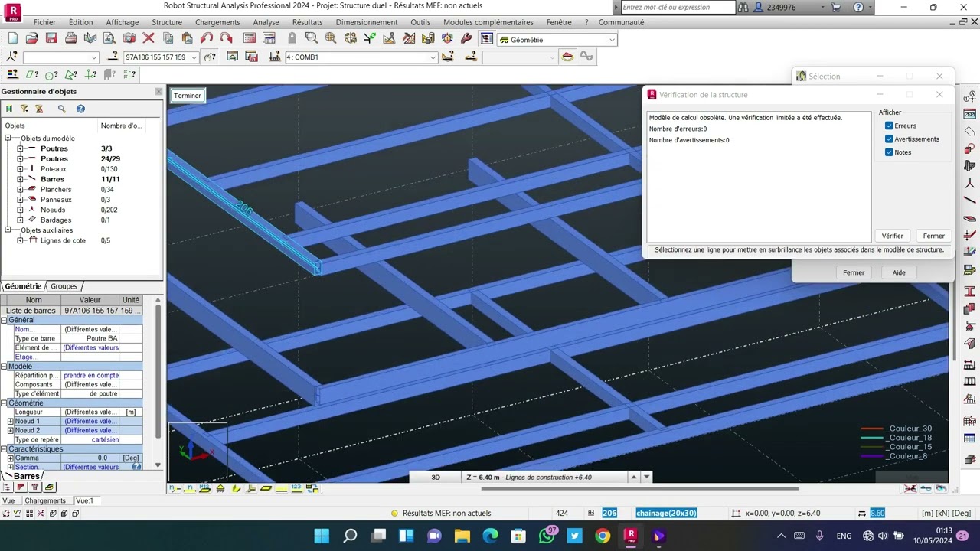Screen dimensions: 980x551
Task: Open the Géométrie layout dropdown
Action: [x=611, y=40]
